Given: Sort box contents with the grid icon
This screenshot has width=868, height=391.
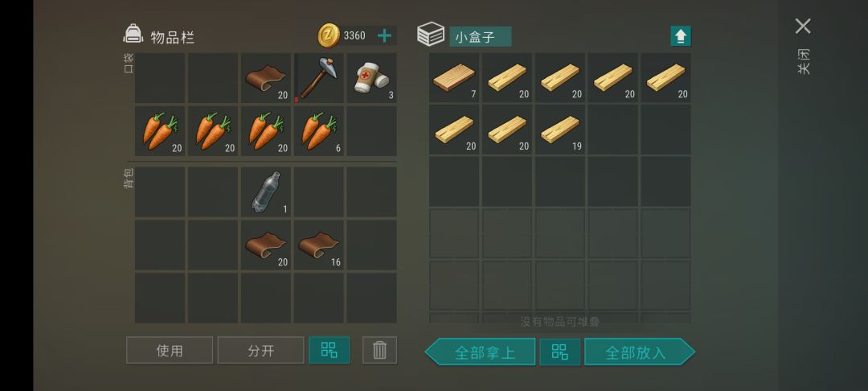Looking at the screenshot, I should point(559,352).
